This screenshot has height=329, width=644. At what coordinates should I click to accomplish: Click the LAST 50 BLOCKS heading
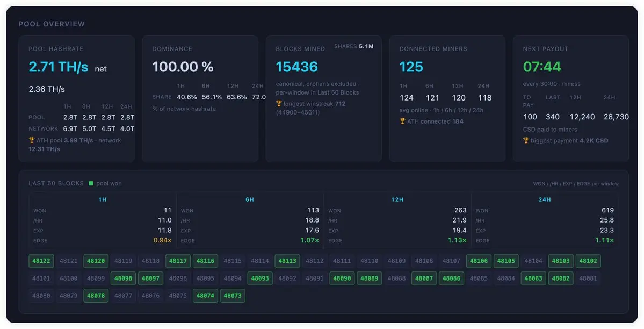pyautogui.click(x=56, y=183)
